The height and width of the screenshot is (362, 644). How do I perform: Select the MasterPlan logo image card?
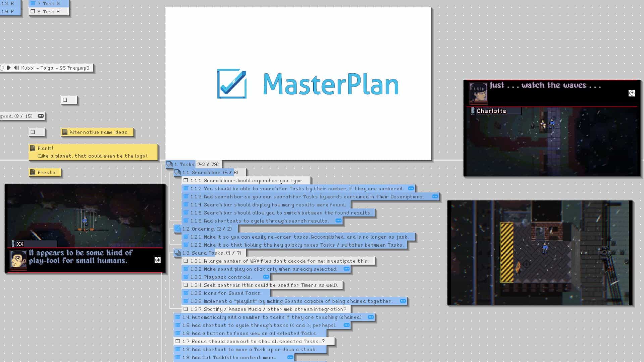pos(298,84)
